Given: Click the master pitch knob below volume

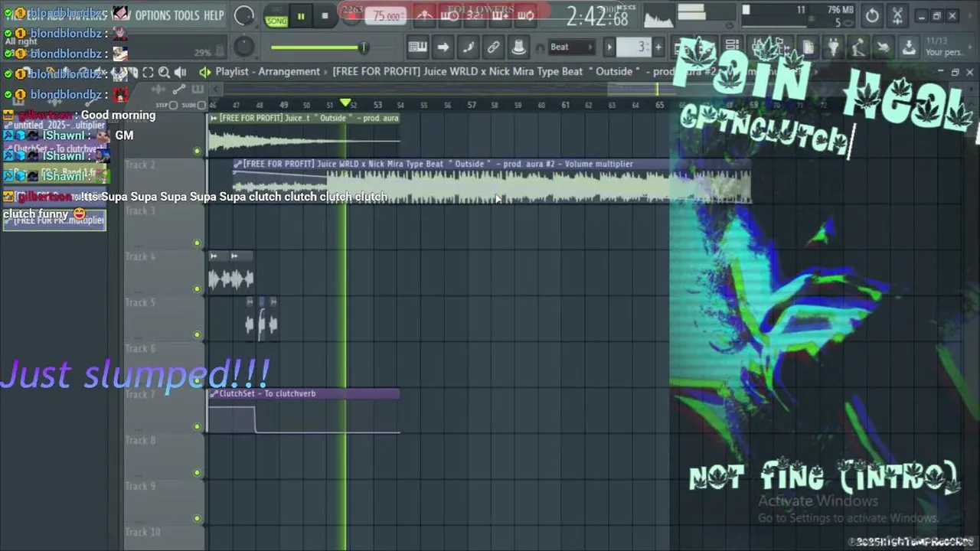Looking at the screenshot, I should click(244, 47).
